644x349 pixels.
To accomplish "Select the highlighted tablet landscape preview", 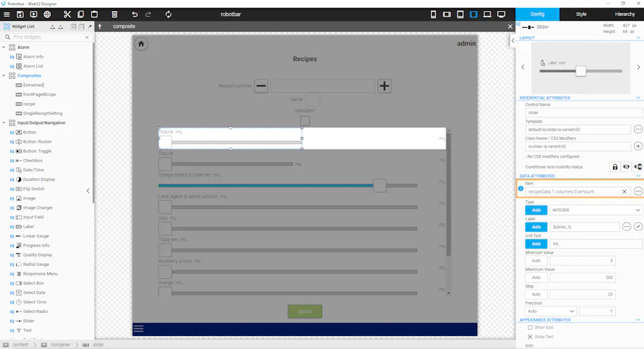I will [x=473, y=14].
